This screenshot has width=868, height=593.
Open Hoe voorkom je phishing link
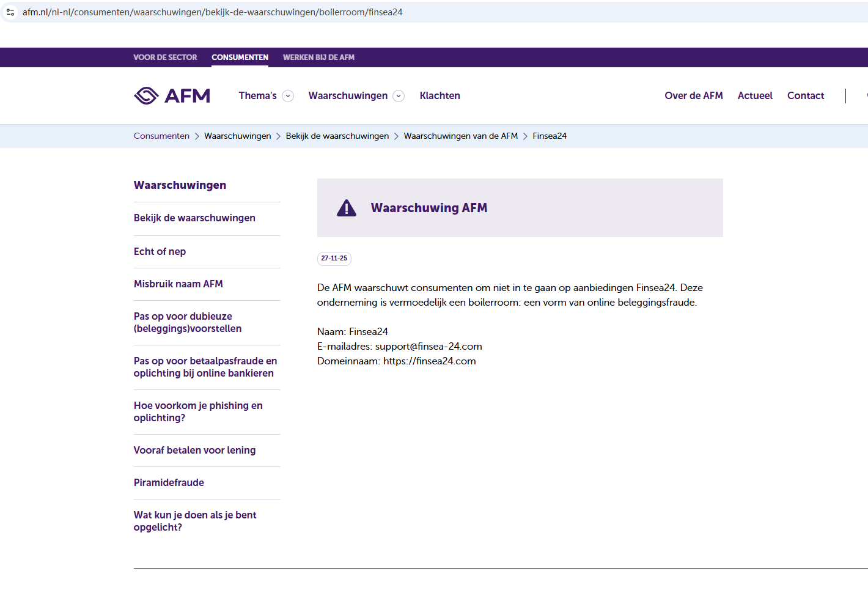click(x=198, y=412)
